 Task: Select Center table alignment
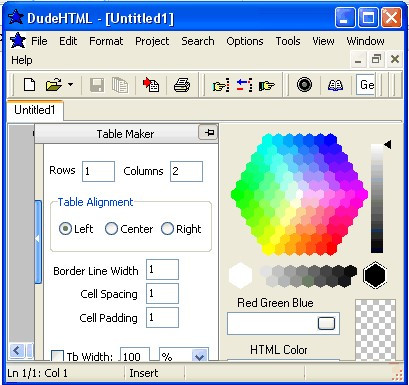coord(111,229)
